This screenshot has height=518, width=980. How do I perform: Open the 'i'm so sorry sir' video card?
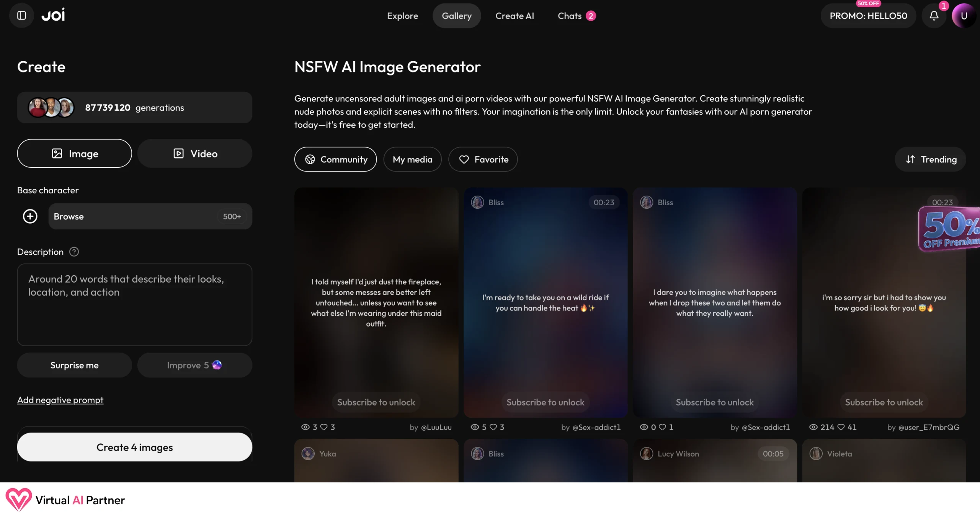tap(884, 302)
